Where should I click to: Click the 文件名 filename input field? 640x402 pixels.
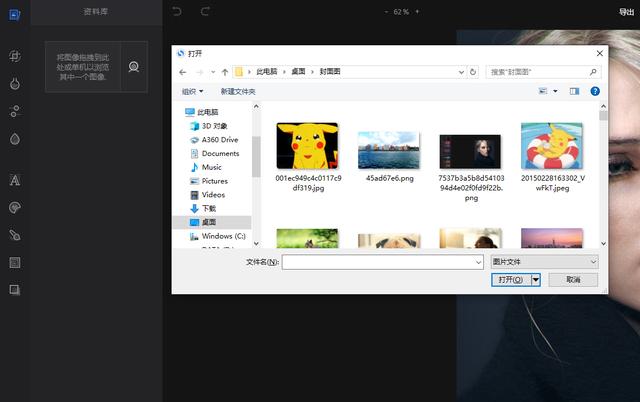pyautogui.click(x=382, y=261)
